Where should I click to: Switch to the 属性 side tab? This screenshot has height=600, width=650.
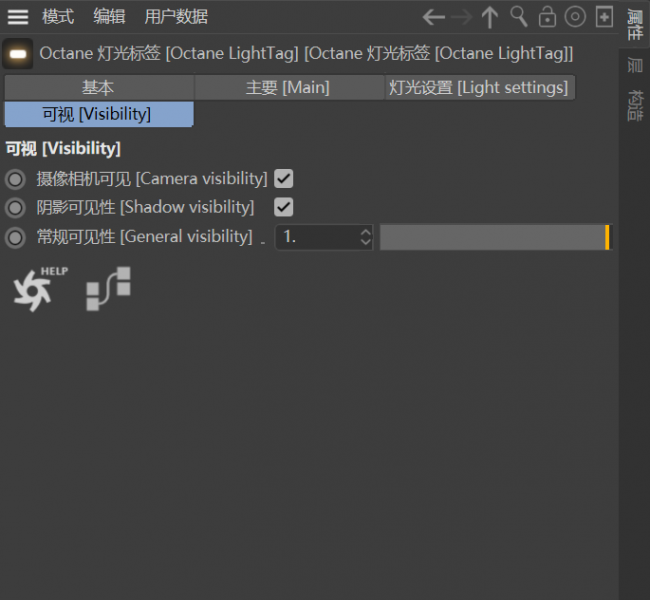635,24
